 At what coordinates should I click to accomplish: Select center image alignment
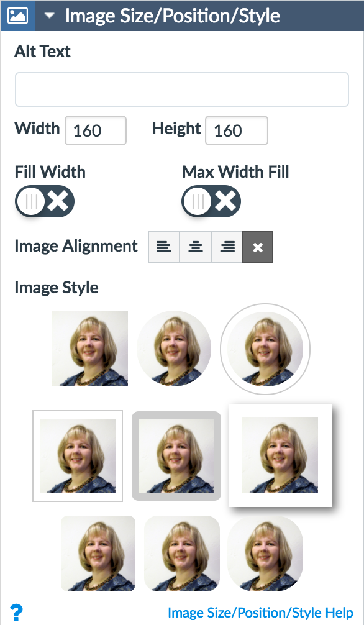pos(195,247)
